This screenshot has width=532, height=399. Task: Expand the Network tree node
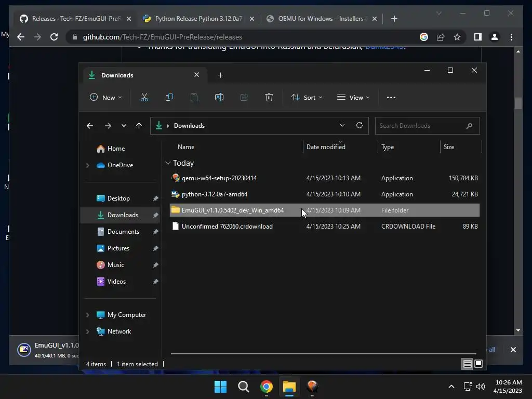tap(87, 331)
